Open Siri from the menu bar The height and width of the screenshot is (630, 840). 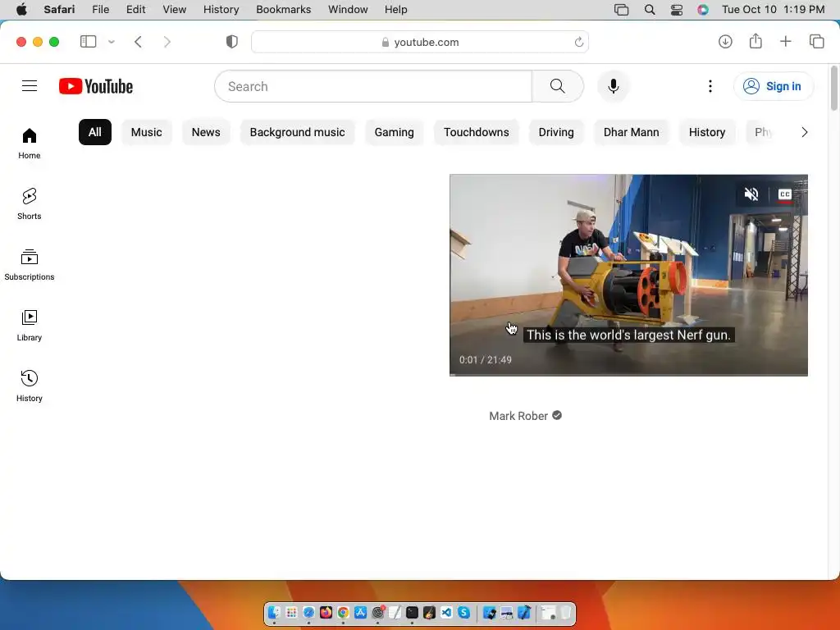click(703, 10)
